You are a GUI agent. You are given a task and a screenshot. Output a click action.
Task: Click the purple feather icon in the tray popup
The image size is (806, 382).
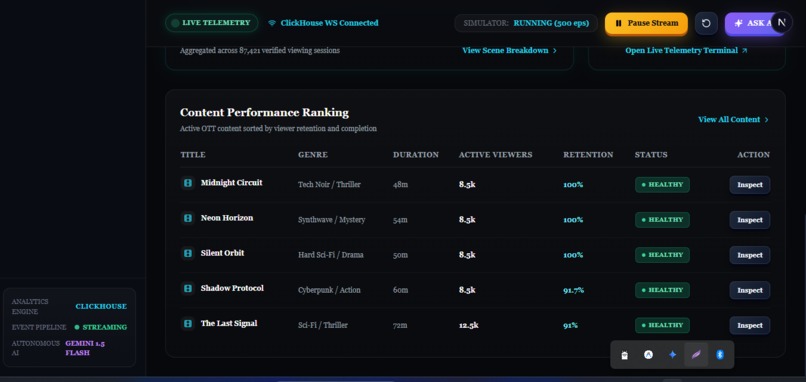(696, 355)
